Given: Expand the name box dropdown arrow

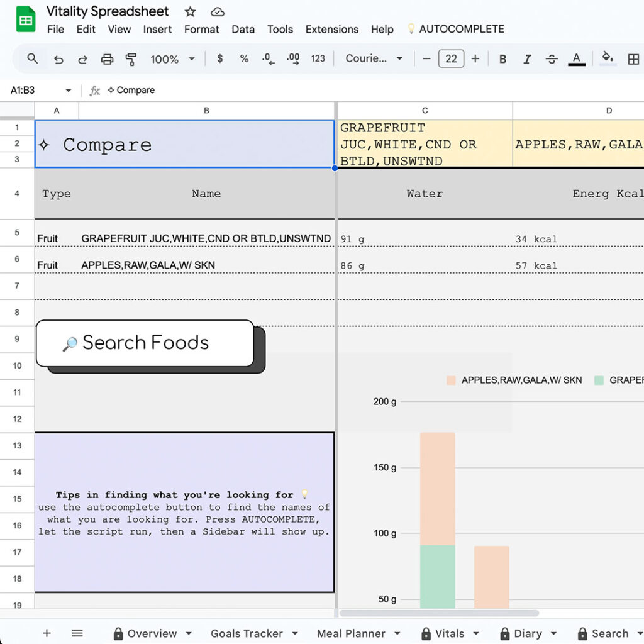Looking at the screenshot, I should pyautogui.click(x=68, y=91).
